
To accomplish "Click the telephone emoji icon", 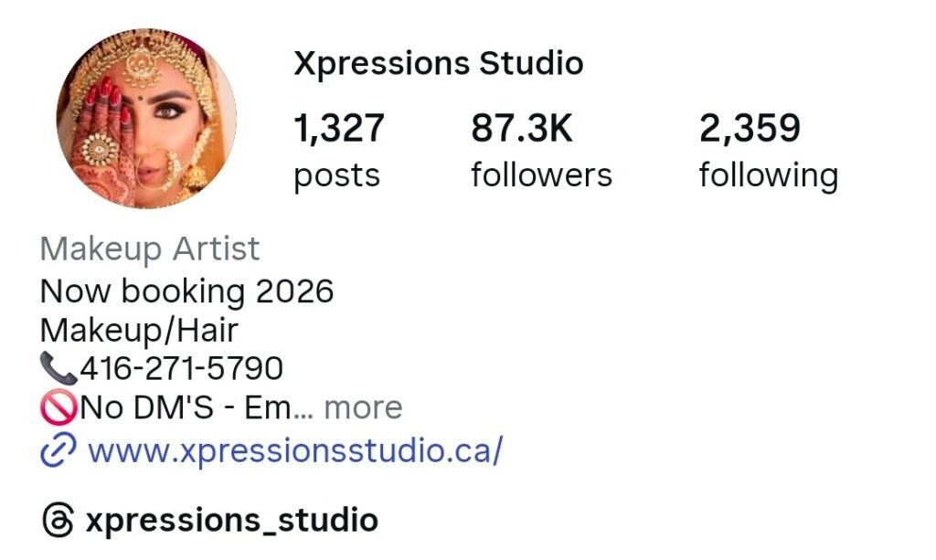I will 58,368.
